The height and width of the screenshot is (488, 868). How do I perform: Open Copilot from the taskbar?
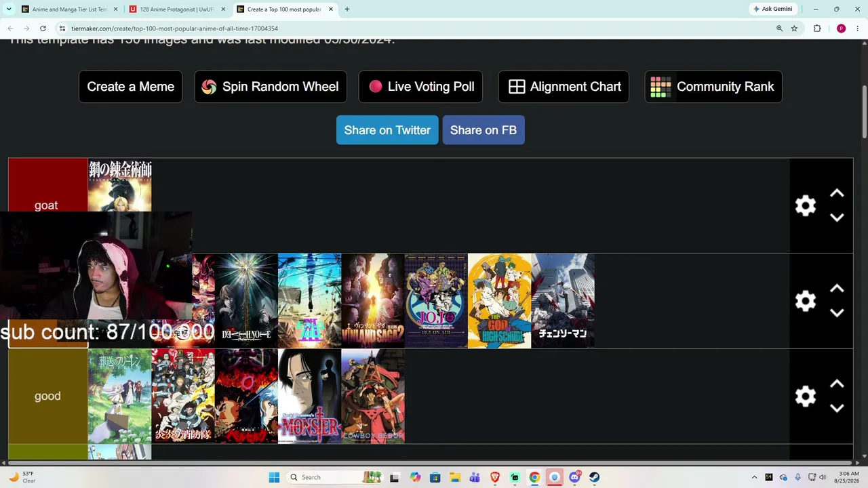click(415, 477)
